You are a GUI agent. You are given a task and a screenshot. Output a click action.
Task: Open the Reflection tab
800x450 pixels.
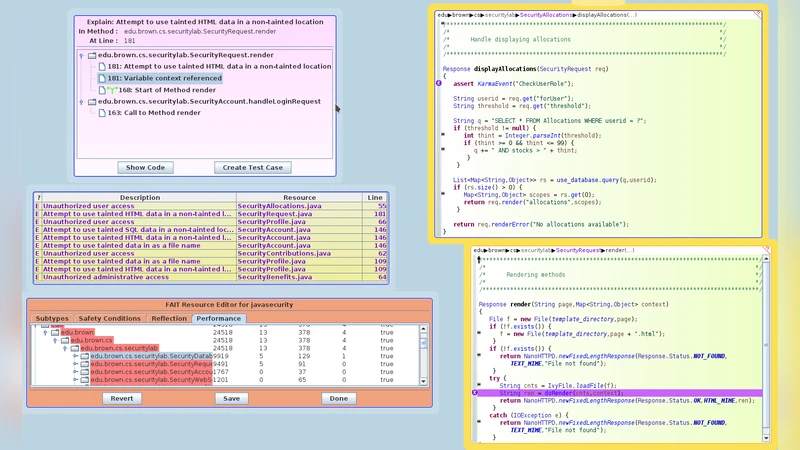tap(168, 318)
